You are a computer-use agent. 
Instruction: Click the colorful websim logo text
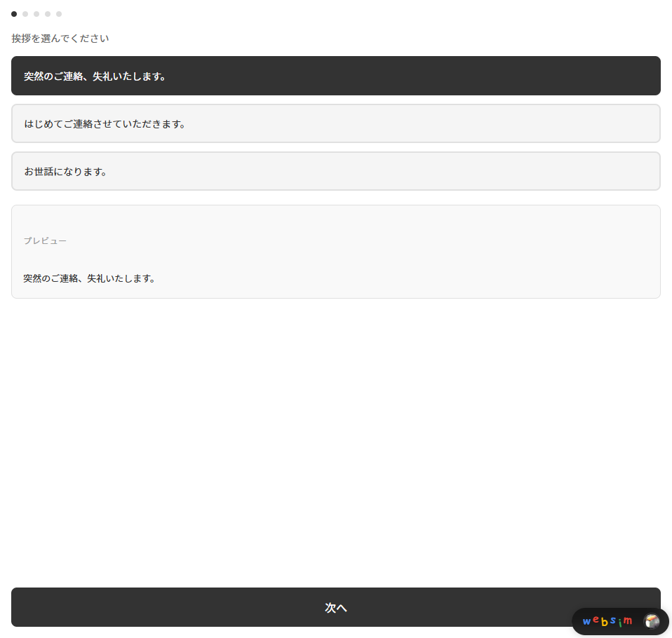click(x=607, y=621)
